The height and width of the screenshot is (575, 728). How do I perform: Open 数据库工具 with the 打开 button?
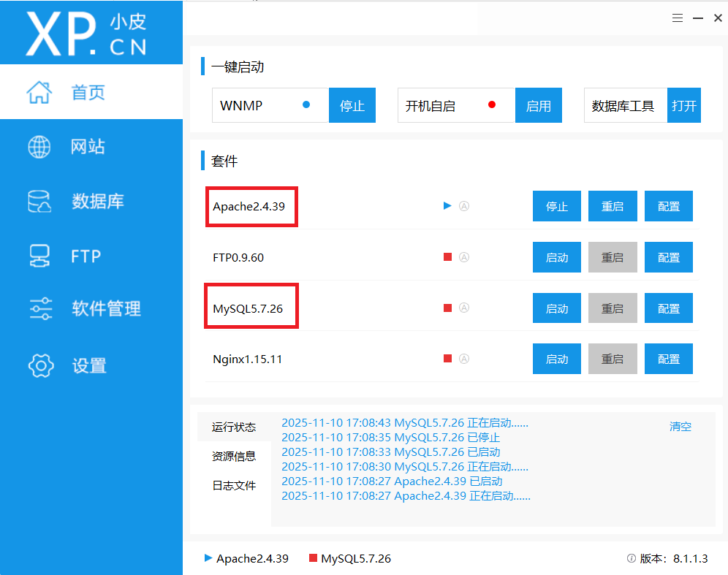(683, 105)
